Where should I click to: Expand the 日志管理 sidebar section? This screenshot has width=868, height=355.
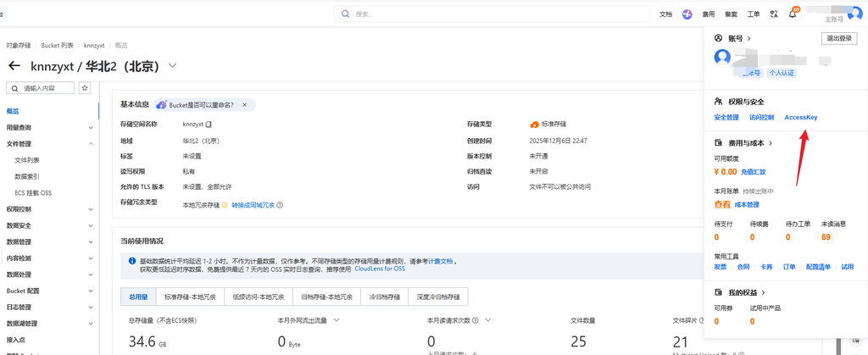coord(91,308)
